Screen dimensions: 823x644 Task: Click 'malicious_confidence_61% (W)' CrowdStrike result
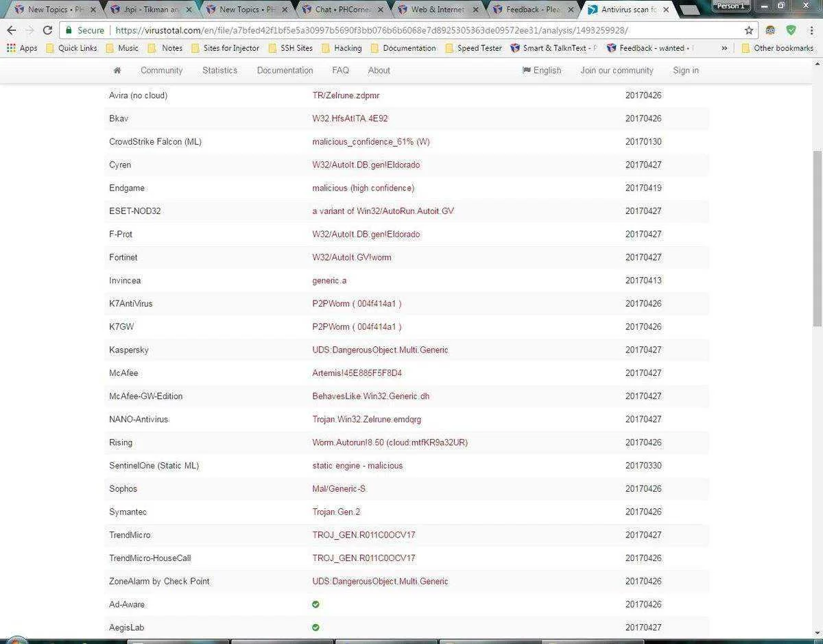click(x=371, y=142)
